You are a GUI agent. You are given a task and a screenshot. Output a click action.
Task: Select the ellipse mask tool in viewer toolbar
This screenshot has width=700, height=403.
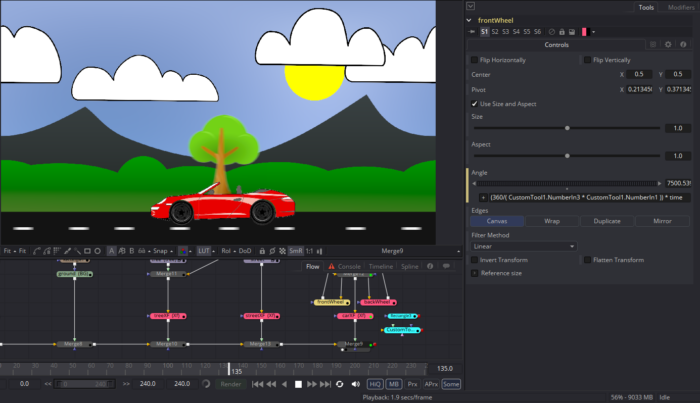point(97,251)
